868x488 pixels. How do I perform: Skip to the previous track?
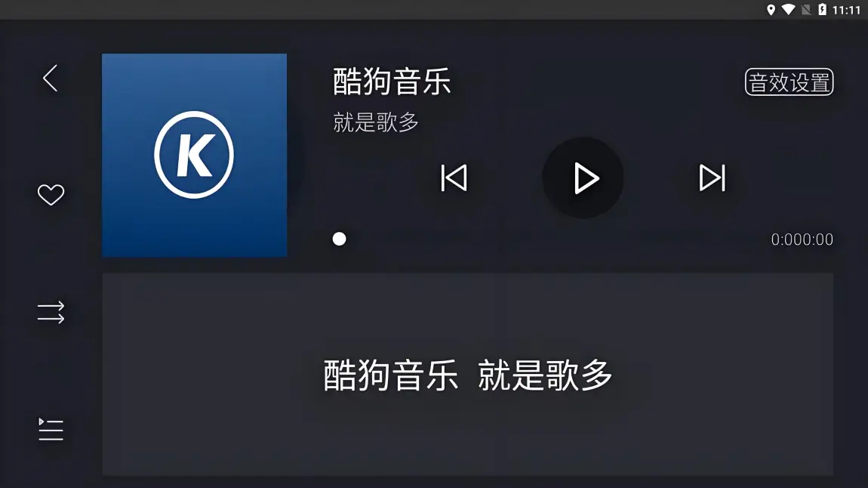454,178
